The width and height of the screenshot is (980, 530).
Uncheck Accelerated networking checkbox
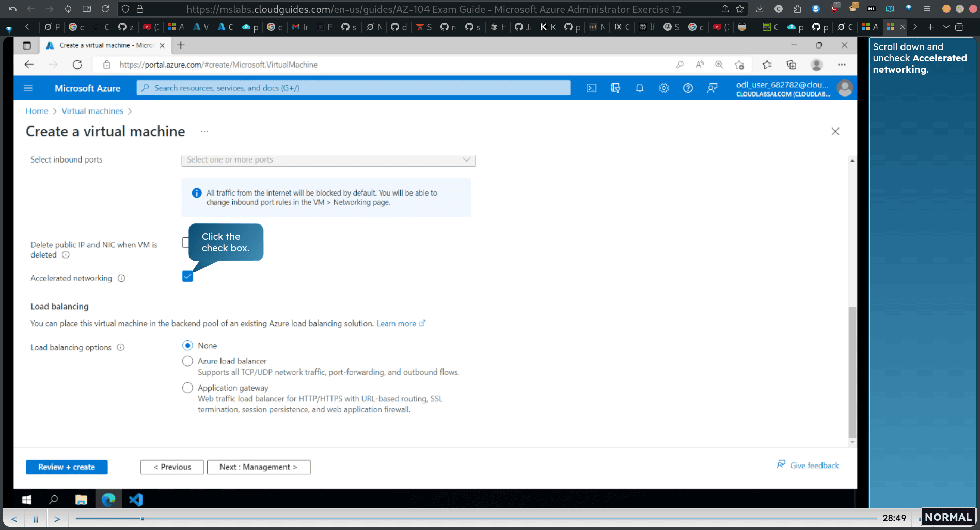pos(187,277)
